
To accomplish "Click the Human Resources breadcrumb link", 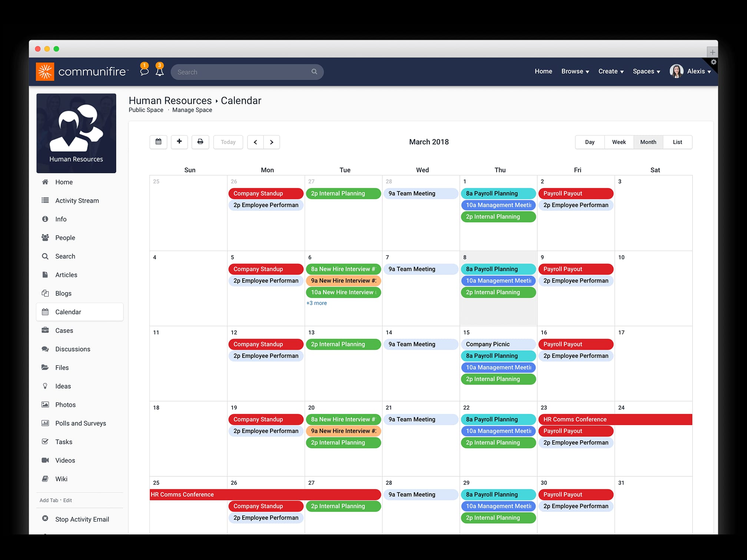I will [x=170, y=100].
